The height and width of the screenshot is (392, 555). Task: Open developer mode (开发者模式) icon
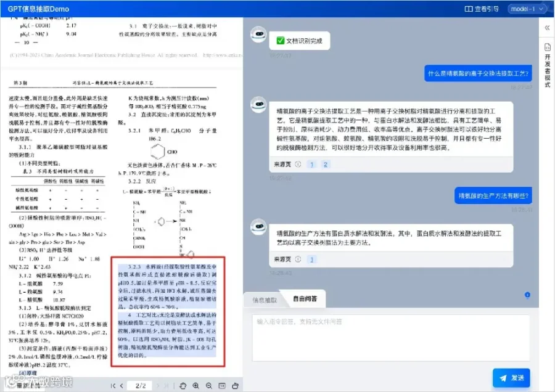tap(547, 47)
